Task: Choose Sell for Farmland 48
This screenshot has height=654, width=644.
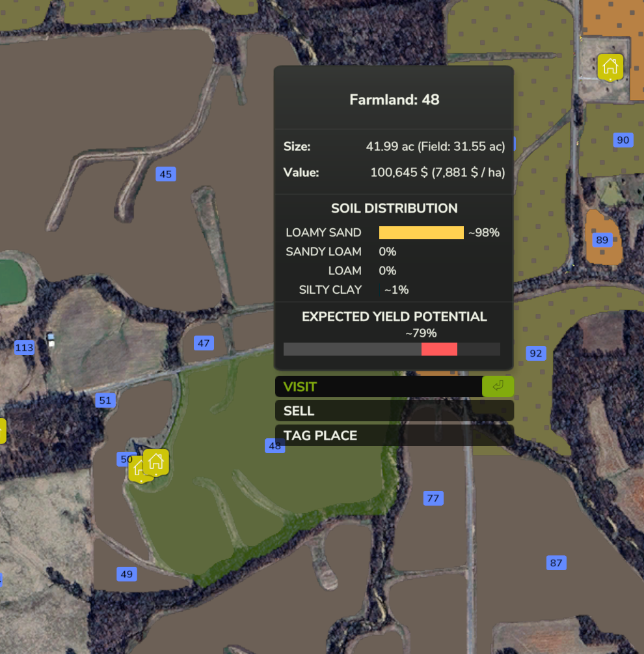Action: point(394,411)
